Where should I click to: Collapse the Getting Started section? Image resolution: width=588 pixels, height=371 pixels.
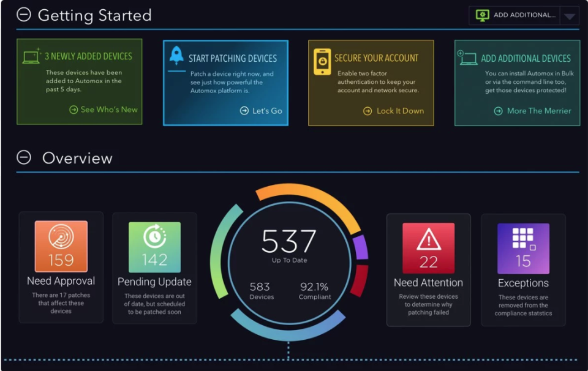coord(23,15)
